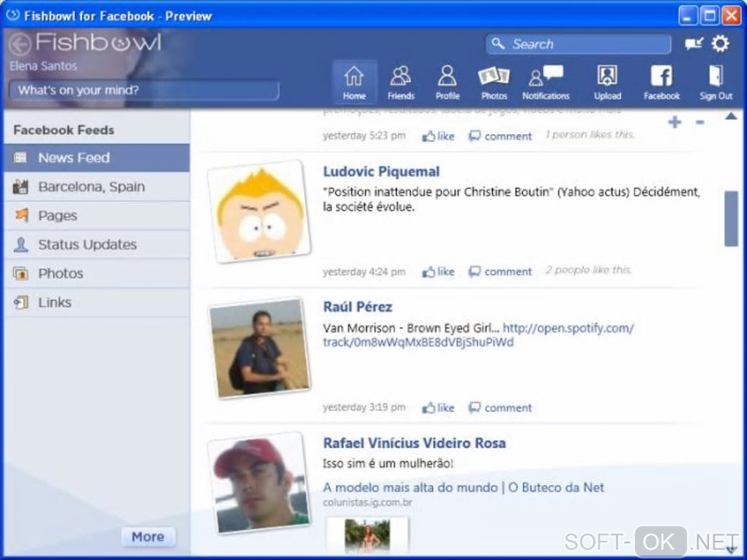Click Raúl Pérez's profile photo
The width and height of the screenshot is (747, 560).
click(x=260, y=348)
